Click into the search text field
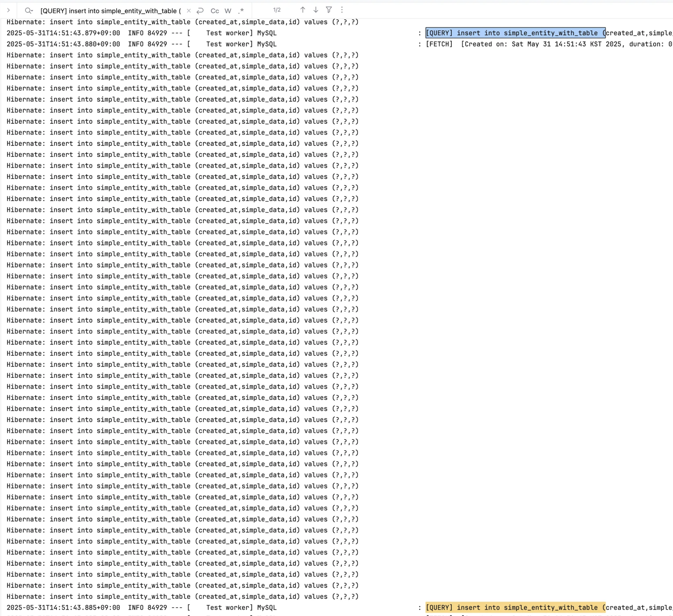The image size is (673, 616). pyautogui.click(x=110, y=11)
